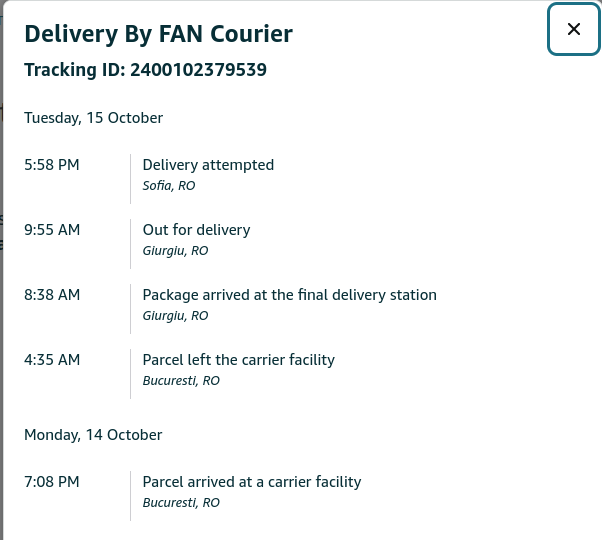The image size is (602, 540).
Task: Select the Delivery attempted status entry
Action: point(208,165)
